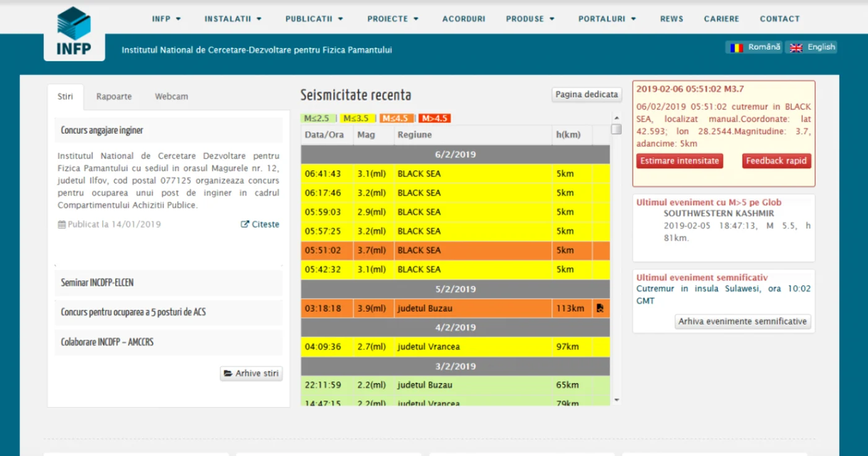Click Feedback rapid button
868x456 pixels.
(x=776, y=161)
